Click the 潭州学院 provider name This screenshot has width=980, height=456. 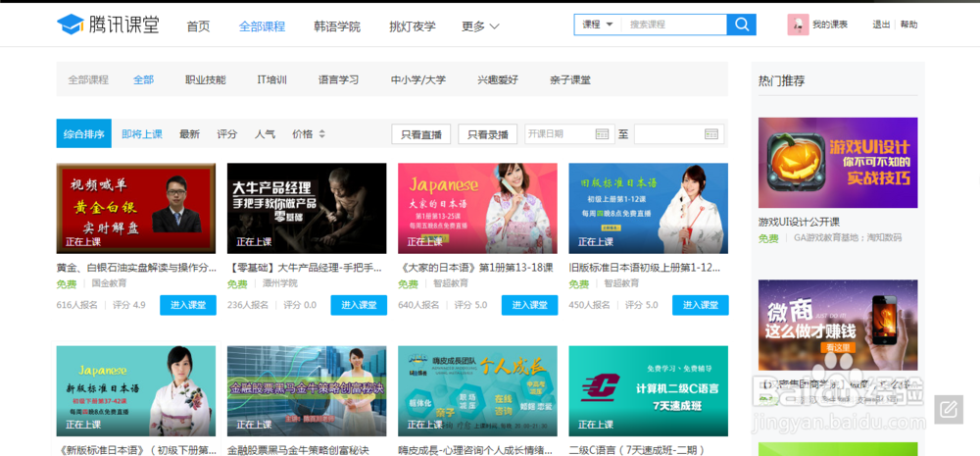point(280,283)
